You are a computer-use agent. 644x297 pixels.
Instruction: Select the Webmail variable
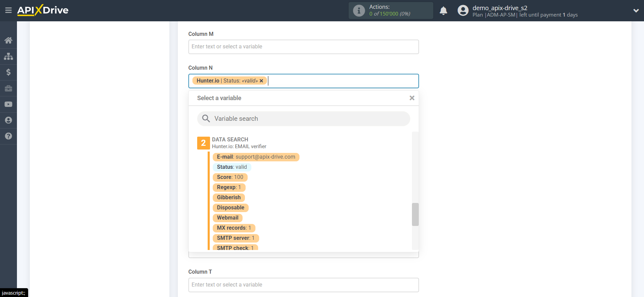pos(228,218)
